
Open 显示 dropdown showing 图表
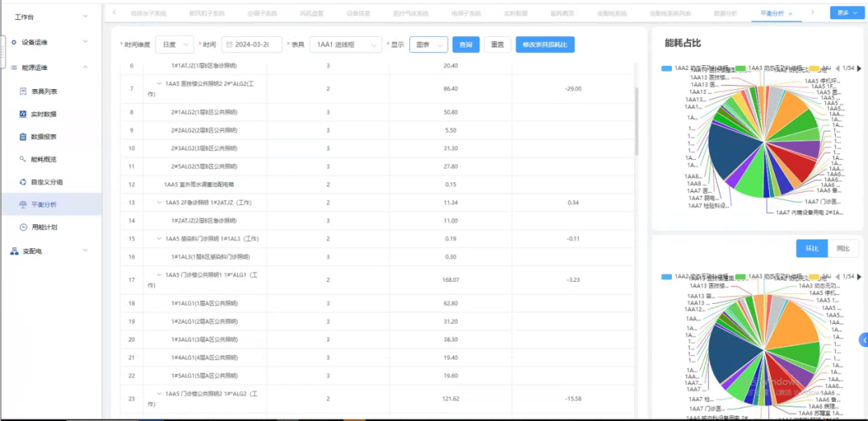[x=428, y=45]
